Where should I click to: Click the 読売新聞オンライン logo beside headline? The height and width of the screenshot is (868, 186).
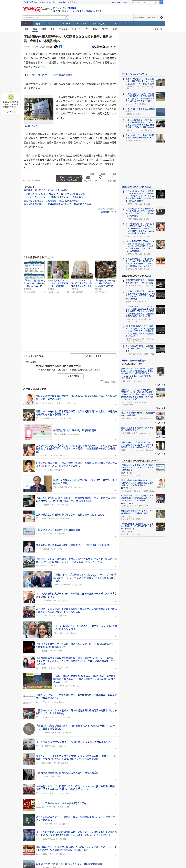(104, 47)
